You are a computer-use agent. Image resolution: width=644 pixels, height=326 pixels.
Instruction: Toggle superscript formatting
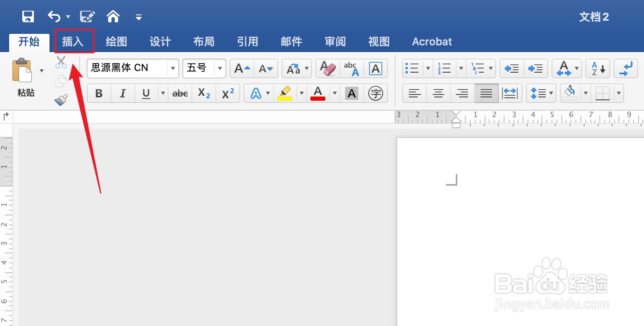point(228,93)
